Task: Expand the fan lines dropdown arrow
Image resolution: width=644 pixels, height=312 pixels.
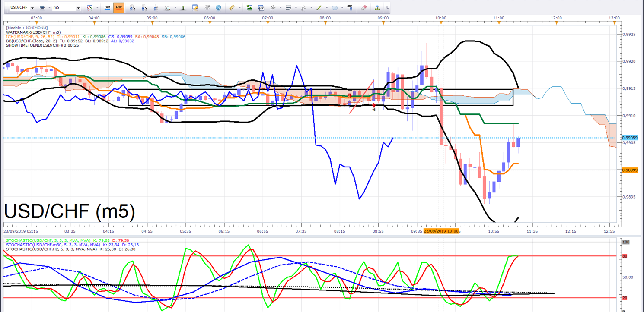Action: [312, 8]
